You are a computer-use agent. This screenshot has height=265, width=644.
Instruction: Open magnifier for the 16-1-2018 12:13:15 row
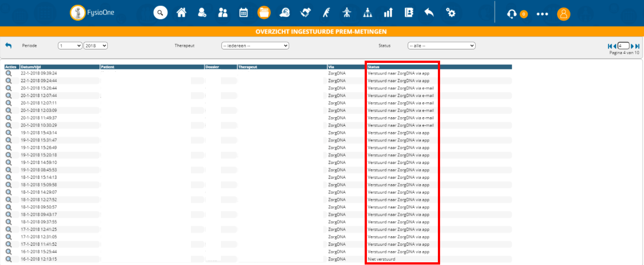[9, 259]
